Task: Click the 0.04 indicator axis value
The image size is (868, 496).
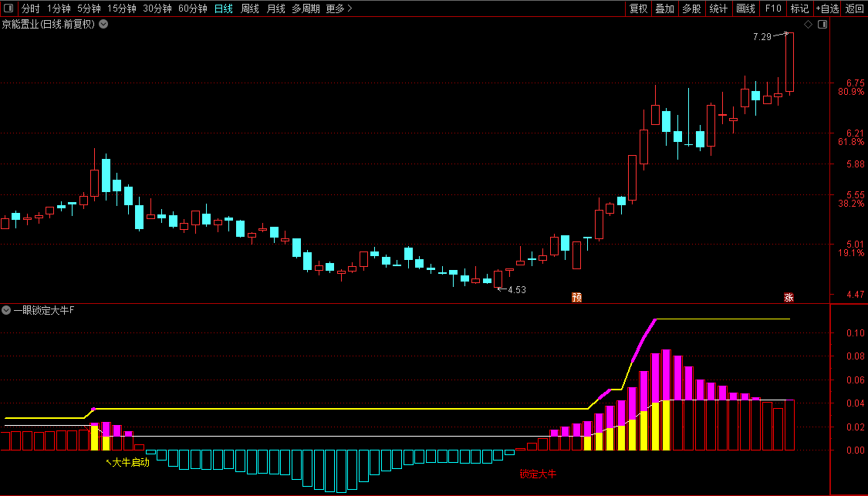Action: (855, 403)
